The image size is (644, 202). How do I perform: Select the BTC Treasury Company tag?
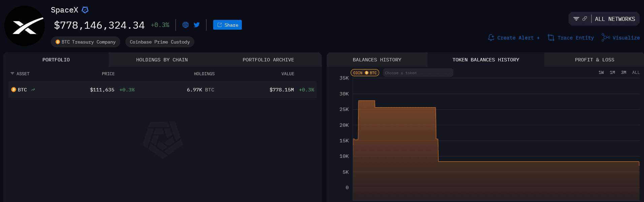pyautogui.click(x=86, y=42)
